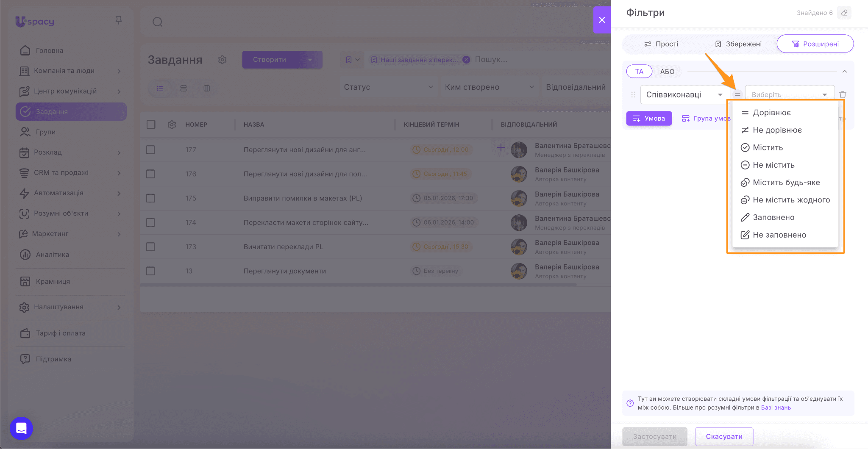
Task: Expand Розумні об'єкти submenu
Action: (x=119, y=213)
